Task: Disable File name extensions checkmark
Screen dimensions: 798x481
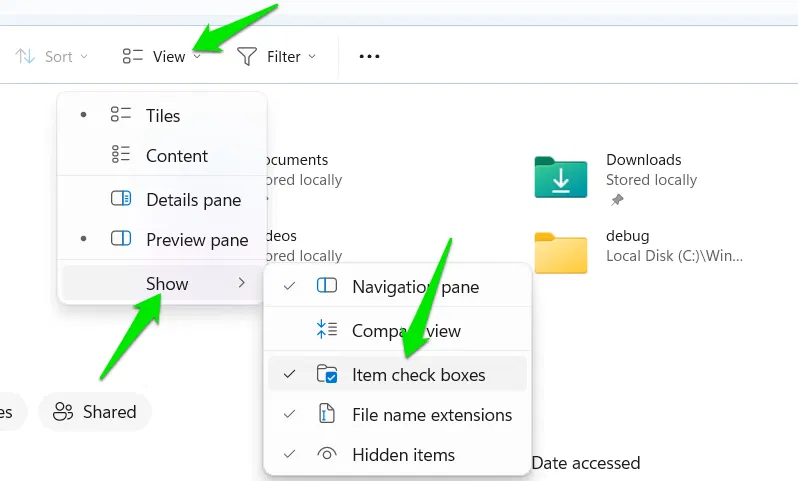Action: (x=290, y=414)
